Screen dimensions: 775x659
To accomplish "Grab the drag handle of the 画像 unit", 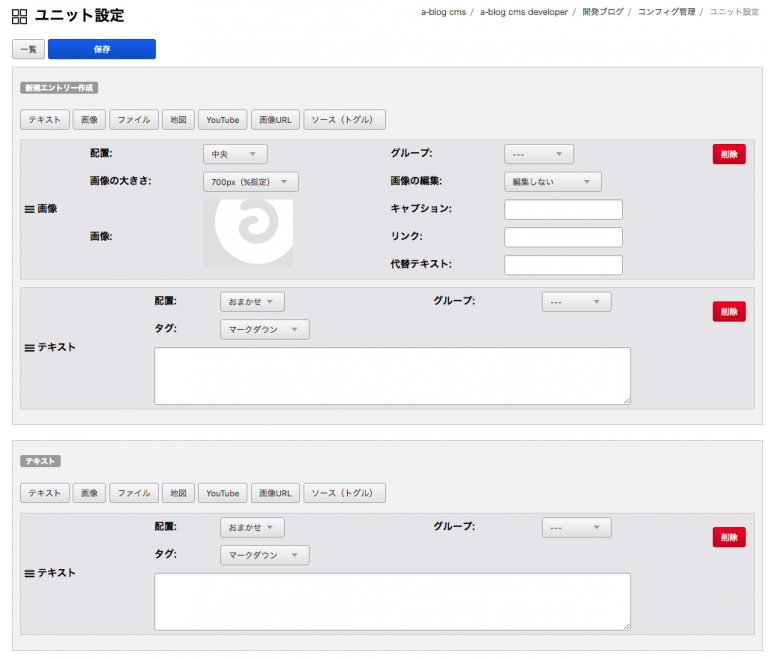I will 28,209.
